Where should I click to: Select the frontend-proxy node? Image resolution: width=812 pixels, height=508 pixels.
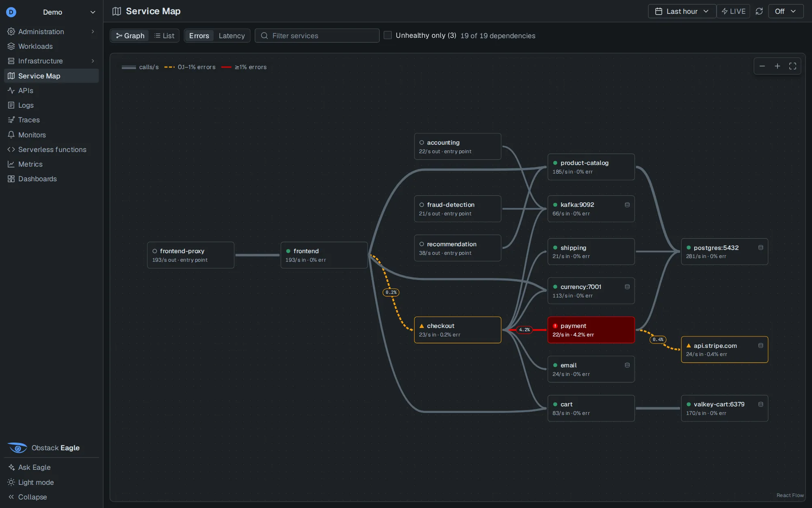[x=190, y=255]
